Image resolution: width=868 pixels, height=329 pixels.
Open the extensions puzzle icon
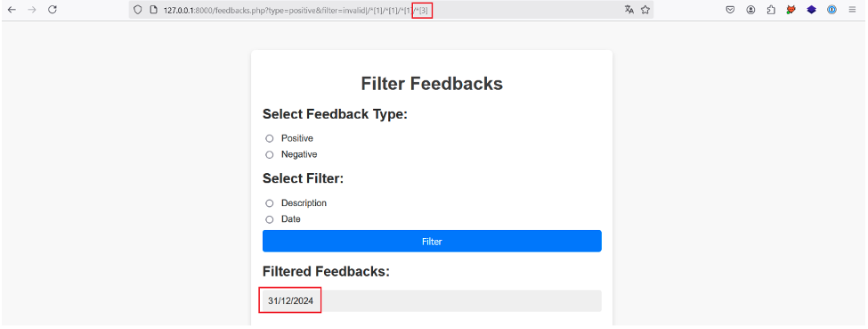pyautogui.click(x=771, y=10)
